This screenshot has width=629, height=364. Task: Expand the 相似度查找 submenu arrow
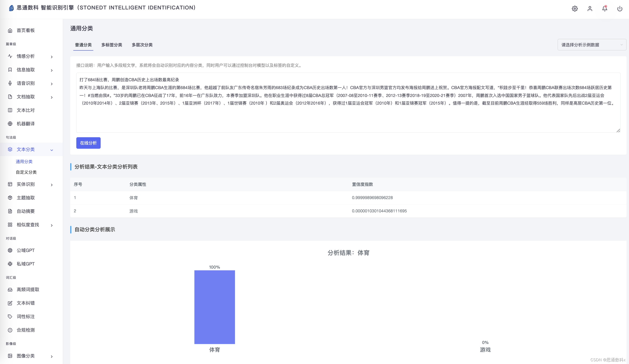tap(52, 225)
